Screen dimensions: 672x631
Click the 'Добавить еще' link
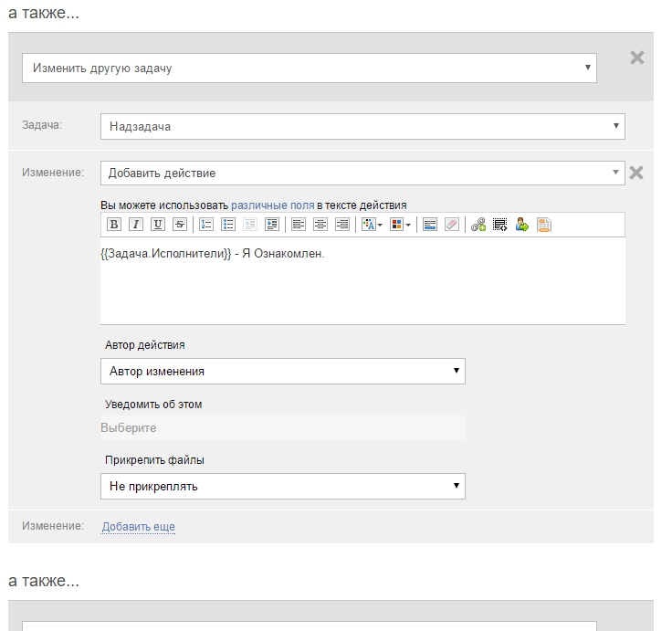pyautogui.click(x=138, y=527)
